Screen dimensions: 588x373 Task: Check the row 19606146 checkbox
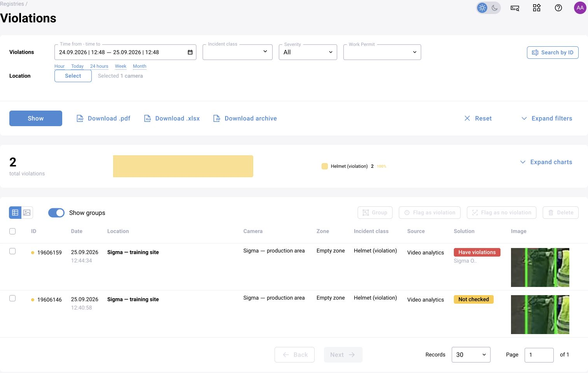tap(12, 298)
